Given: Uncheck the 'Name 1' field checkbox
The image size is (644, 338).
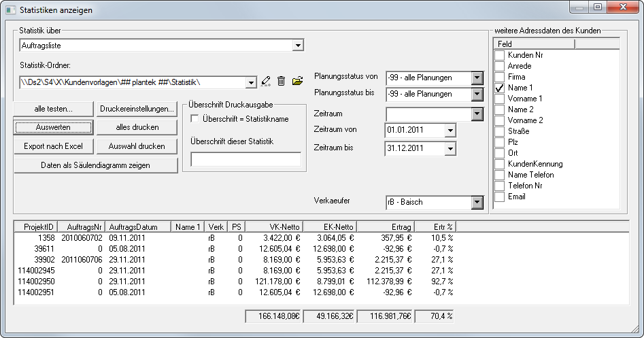Looking at the screenshot, I should click(499, 88).
